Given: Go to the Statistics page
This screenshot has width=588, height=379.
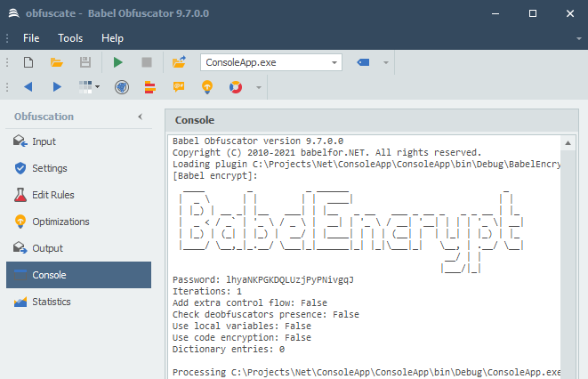Looking at the screenshot, I should pyautogui.click(x=79, y=302).
